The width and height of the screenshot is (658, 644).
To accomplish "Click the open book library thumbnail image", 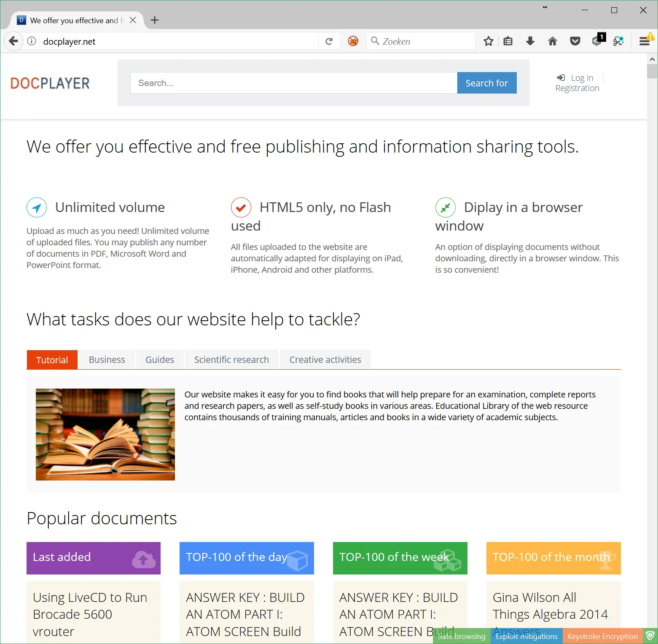I will coord(105,435).
